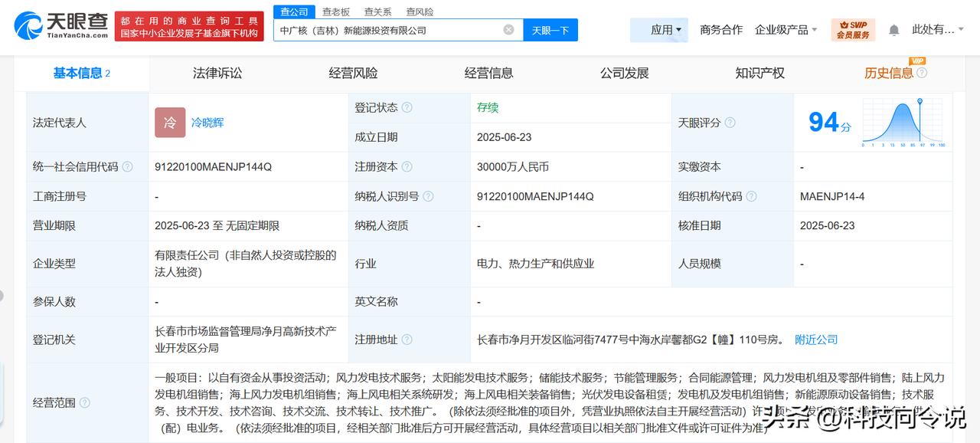Click the score distribution chart

(x=904, y=123)
